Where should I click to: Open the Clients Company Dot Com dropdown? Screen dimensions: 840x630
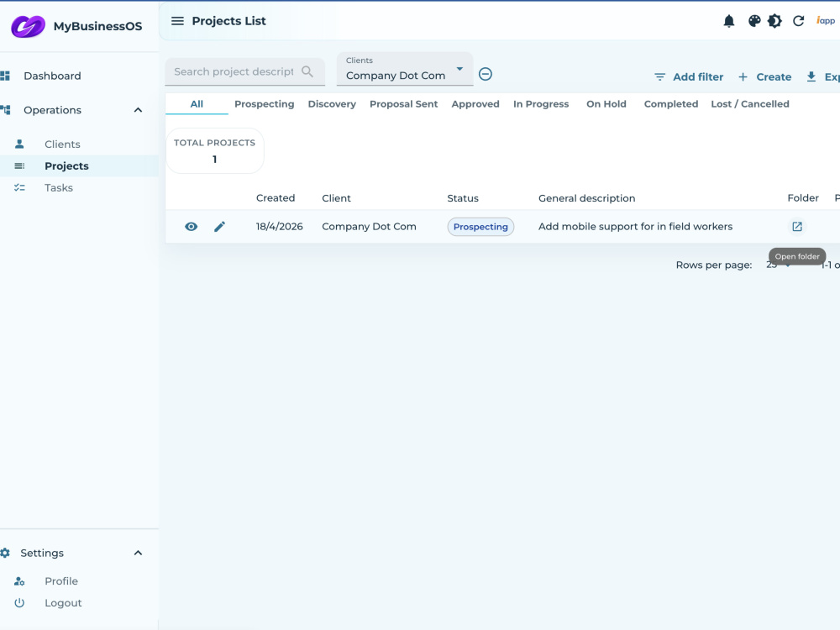point(405,69)
